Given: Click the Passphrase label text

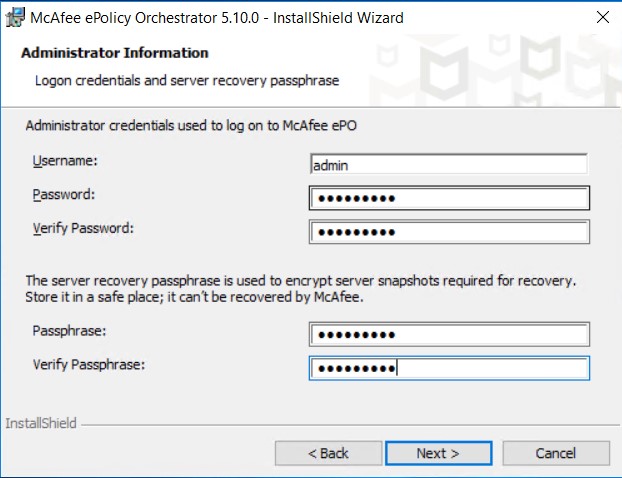Looking at the screenshot, I should (x=69, y=331).
